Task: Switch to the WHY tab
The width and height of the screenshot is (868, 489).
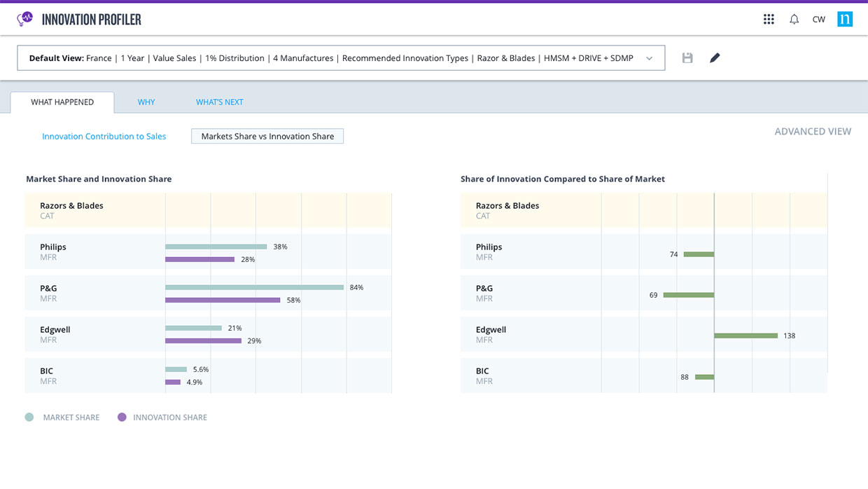Action: click(x=146, y=102)
